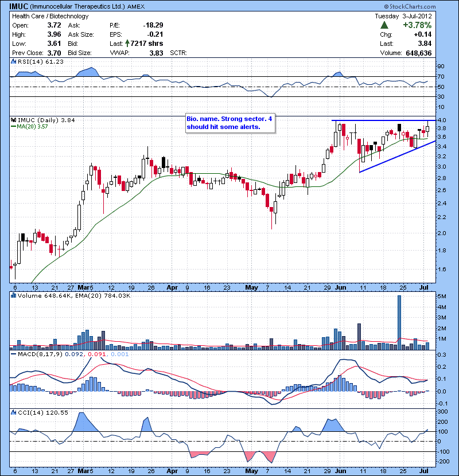Image resolution: width=459 pixels, height=476 pixels.
Task: Click the SCTR: label
Action: click(x=178, y=53)
